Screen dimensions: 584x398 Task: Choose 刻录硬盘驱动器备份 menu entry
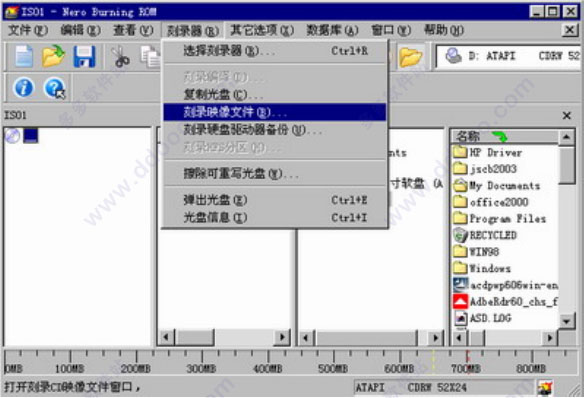pos(275,130)
